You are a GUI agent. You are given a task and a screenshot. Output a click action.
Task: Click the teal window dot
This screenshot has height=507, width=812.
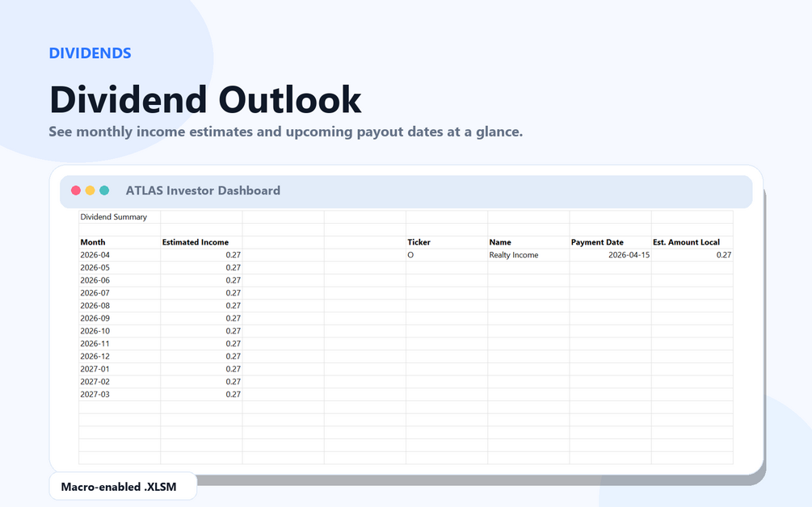pyautogui.click(x=104, y=191)
